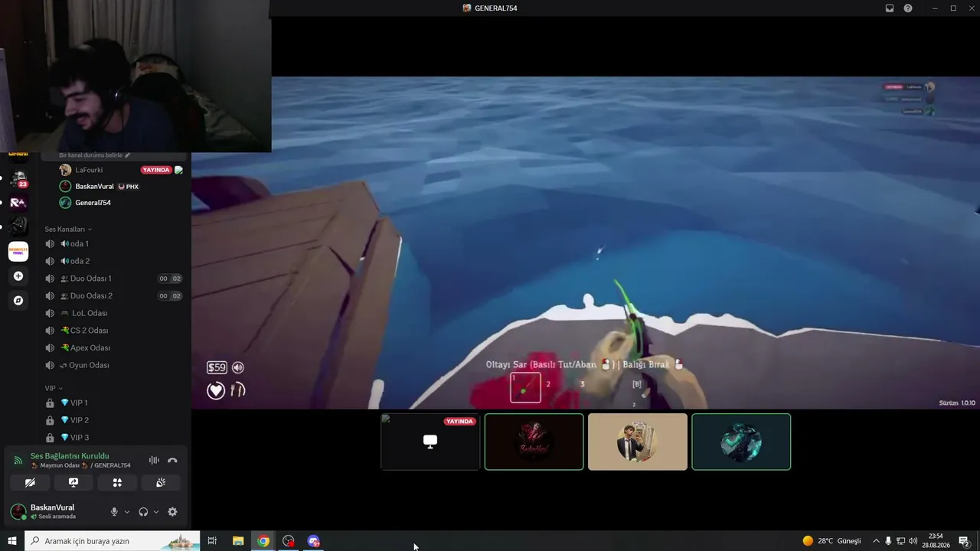Open the 28°C Güneşli weather widget
Viewport: 980px width, 551px height.
pos(831,541)
